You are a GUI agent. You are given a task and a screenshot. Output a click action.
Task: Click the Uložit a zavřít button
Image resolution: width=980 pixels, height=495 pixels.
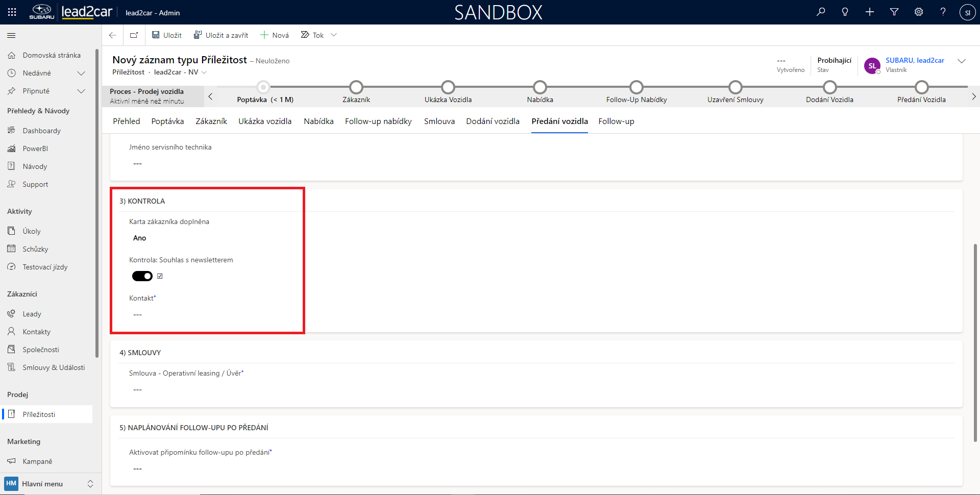click(x=221, y=35)
